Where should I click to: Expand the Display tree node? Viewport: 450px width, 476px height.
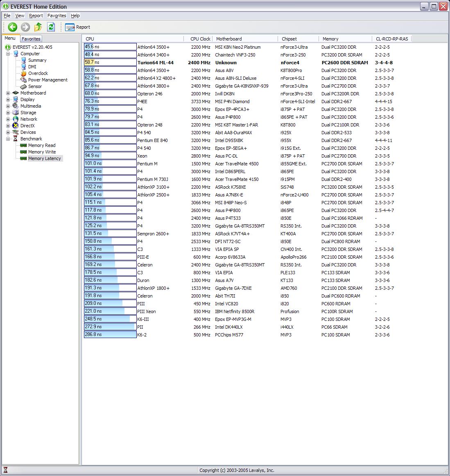pyautogui.click(x=8, y=99)
